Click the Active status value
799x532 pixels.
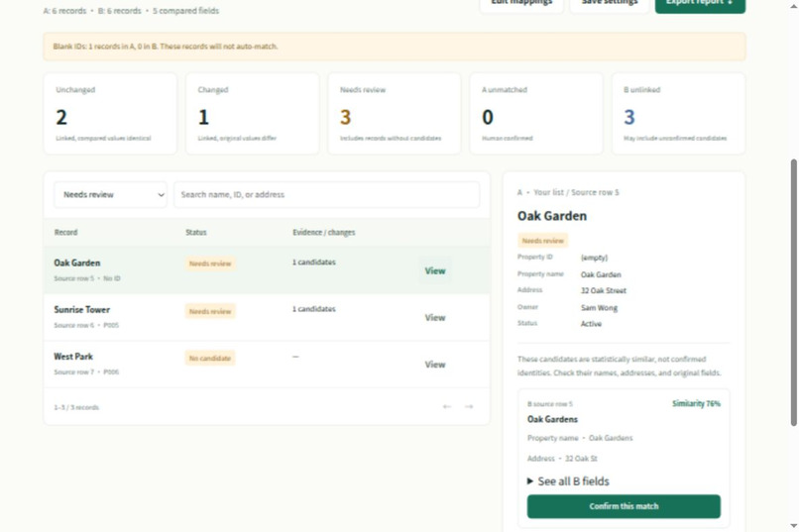(x=591, y=324)
